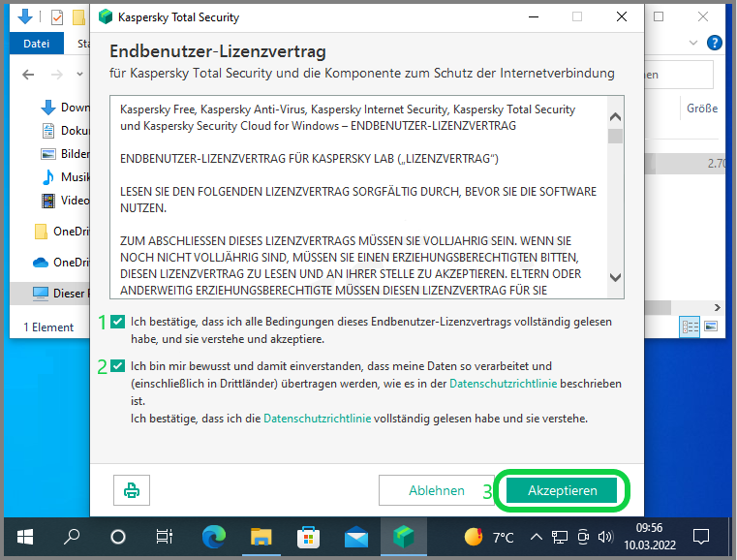
Task: Decline the license with Ablehnen
Action: click(436, 490)
